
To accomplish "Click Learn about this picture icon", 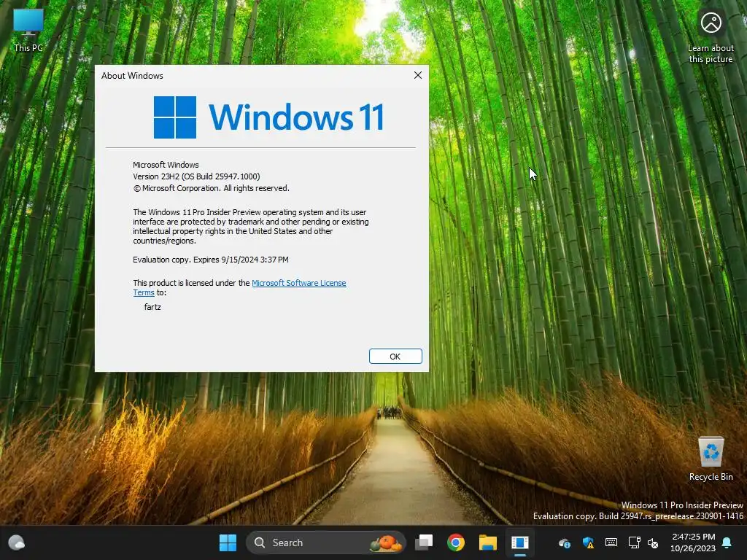I will point(711,37).
